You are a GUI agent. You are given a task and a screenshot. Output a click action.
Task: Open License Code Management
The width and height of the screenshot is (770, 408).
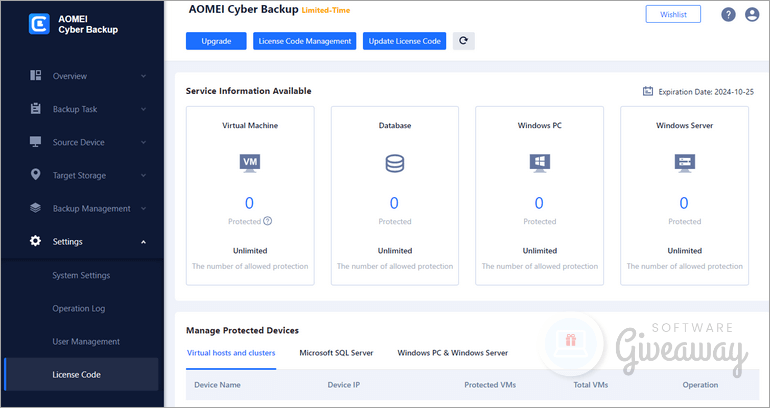click(304, 41)
